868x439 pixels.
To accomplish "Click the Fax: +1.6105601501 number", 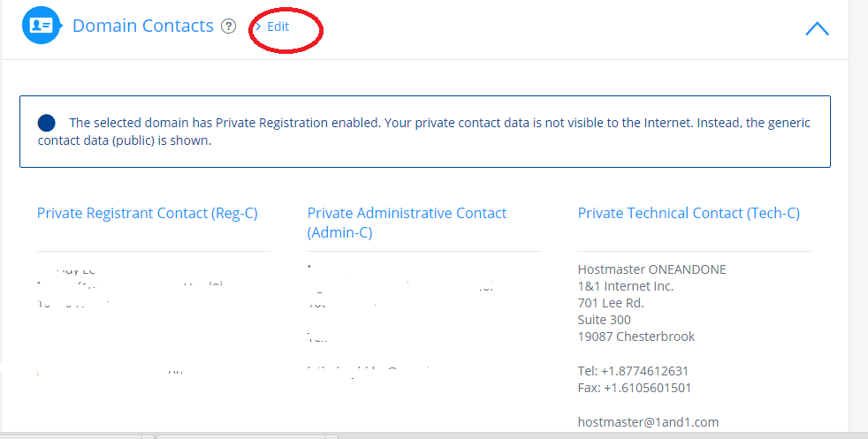I will point(634,388).
